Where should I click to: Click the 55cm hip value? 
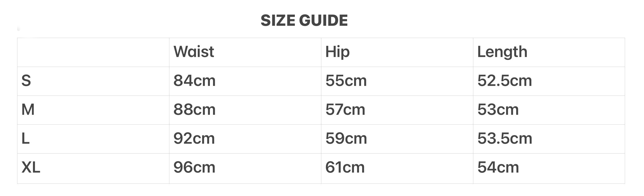coord(346,80)
